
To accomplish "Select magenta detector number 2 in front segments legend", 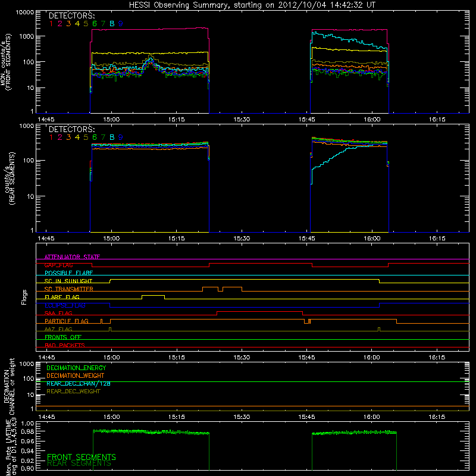I will pyautogui.click(x=60, y=24).
